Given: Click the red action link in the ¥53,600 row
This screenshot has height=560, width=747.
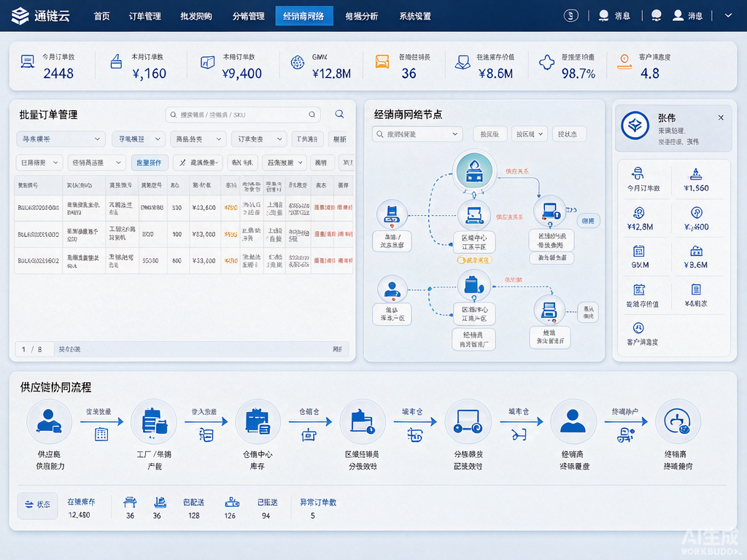Looking at the screenshot, I should [345, 208].
